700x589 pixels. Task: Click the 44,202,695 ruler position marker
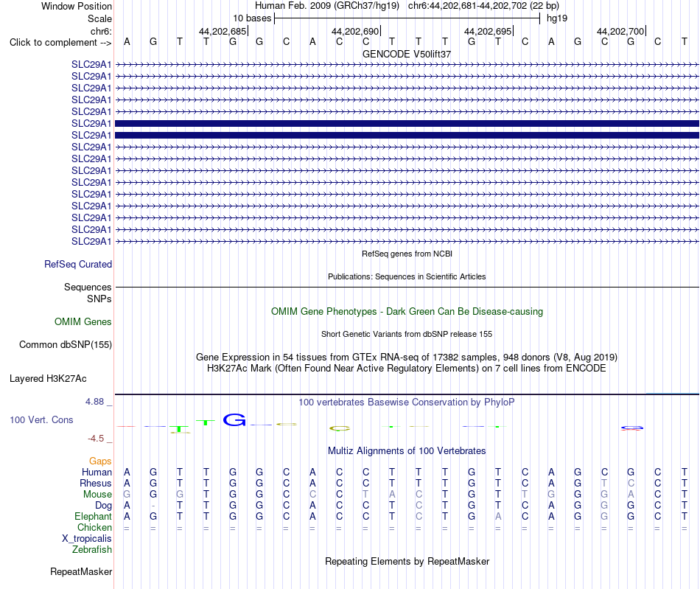[488, 31]
